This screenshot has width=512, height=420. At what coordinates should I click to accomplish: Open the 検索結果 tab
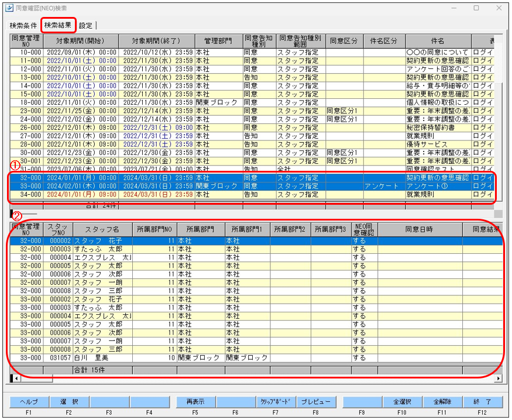coord(58,25)
